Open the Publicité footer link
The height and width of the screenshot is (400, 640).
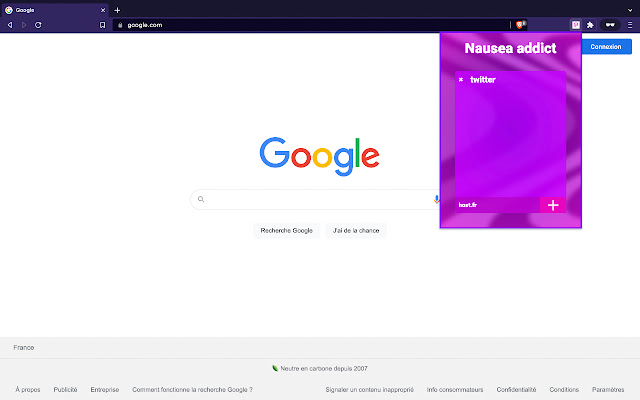point(65,390)
